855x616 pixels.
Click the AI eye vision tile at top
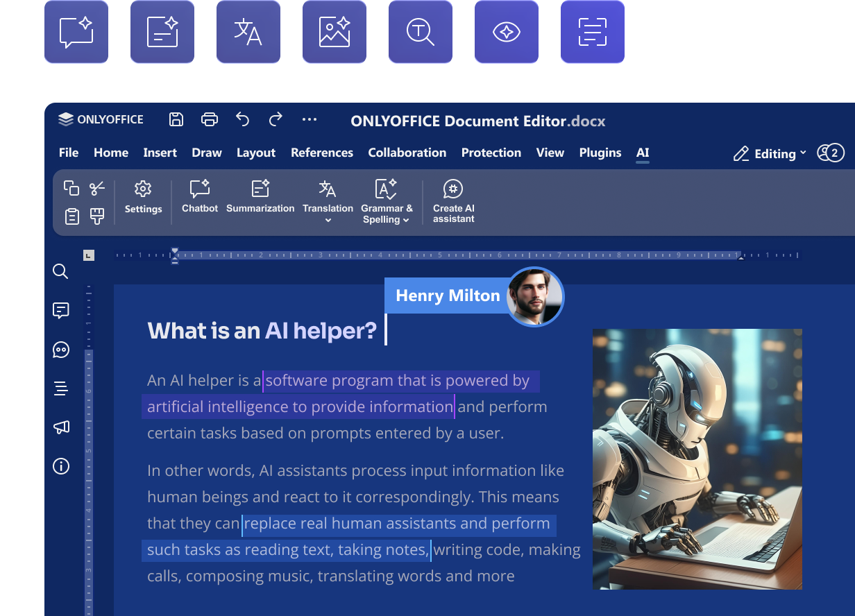pyautogui.click(x=507, y=32)
